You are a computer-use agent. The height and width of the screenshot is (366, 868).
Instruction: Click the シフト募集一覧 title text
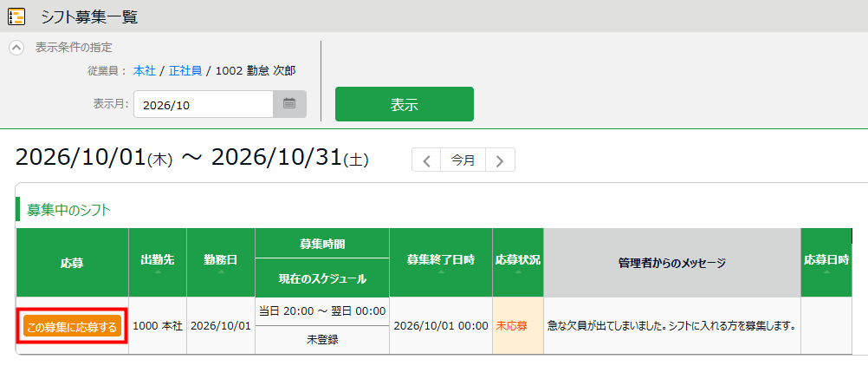coord(89,17)
